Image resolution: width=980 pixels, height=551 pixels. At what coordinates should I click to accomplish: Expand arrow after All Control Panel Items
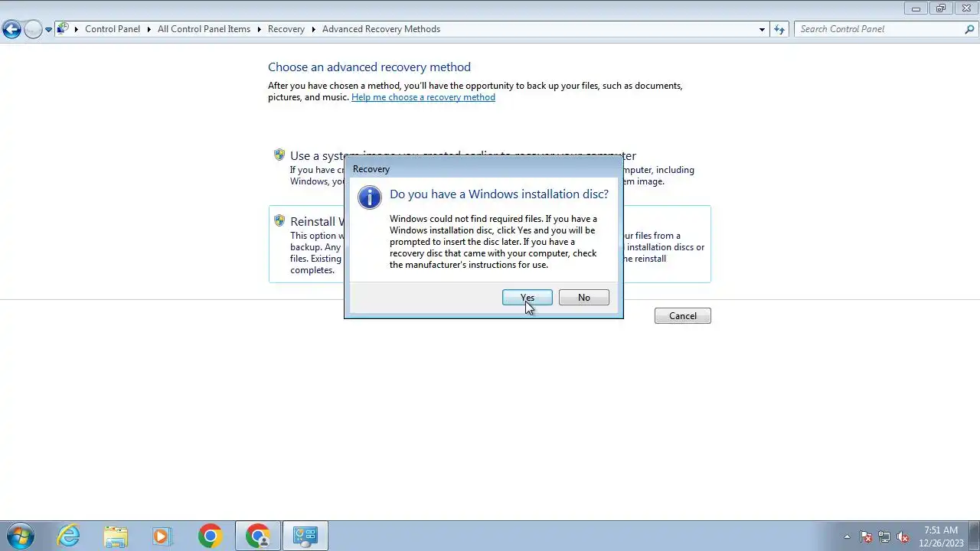point(260,29)
